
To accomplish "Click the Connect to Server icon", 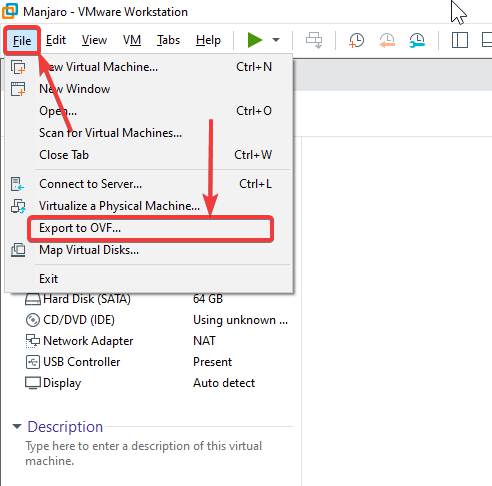I will tap(17, 184).
